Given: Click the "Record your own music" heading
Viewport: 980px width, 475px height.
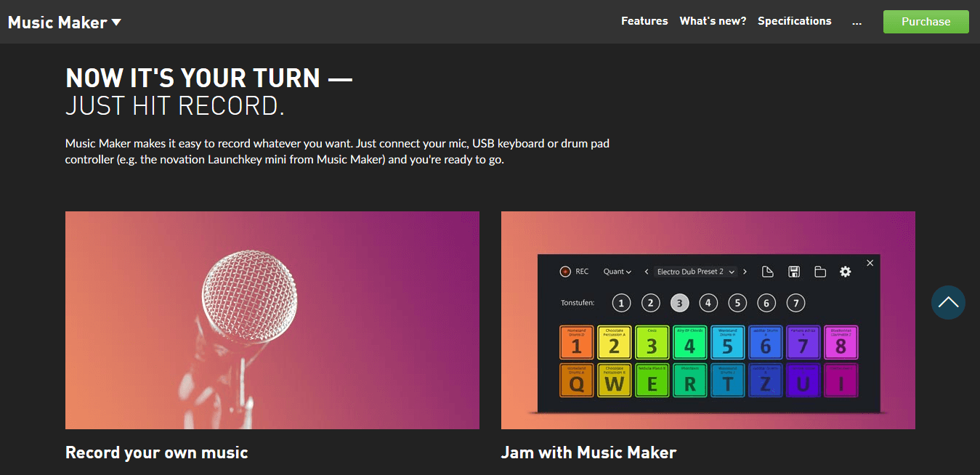Looking at the screenshot, I should coord(157,453).
